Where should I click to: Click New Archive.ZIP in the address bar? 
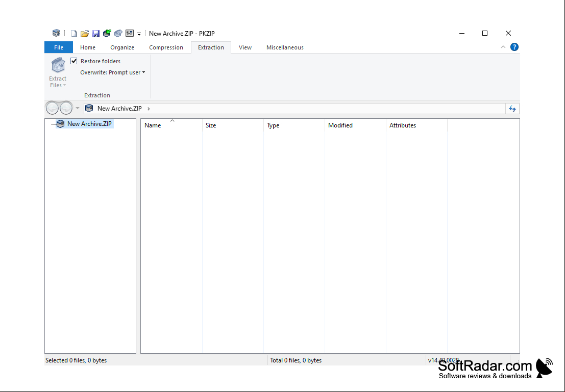(x=119, y=109)
